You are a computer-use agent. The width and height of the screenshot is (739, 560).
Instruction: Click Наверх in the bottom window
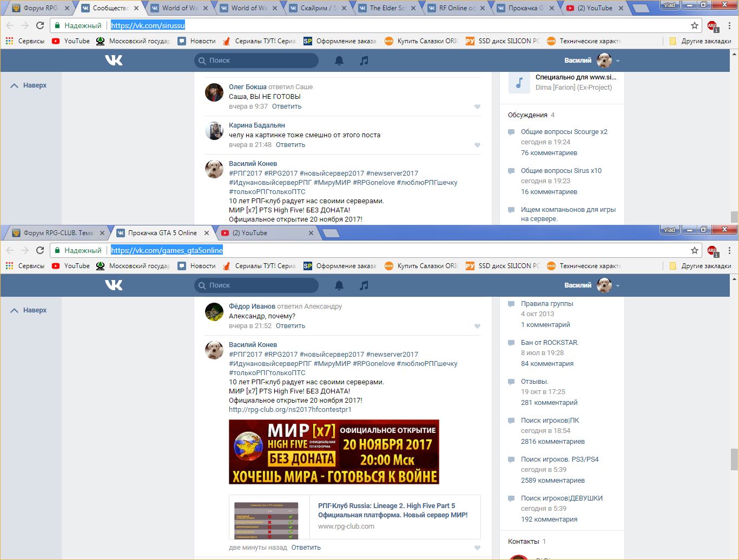click(x=29, y=310)
